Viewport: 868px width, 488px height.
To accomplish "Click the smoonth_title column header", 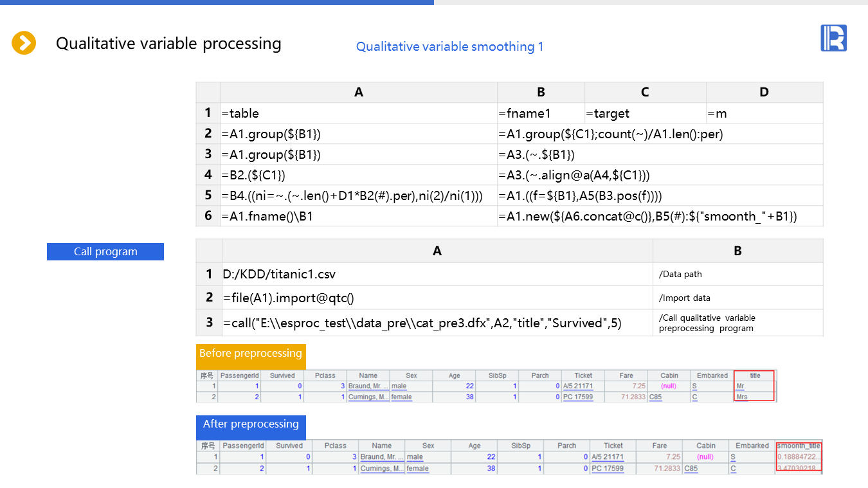I will [798, 446].
